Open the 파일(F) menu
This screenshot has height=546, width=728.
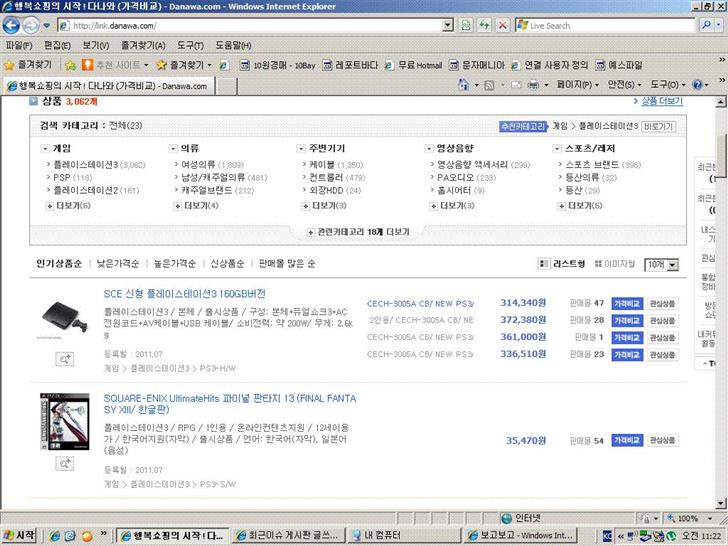coord(19,46)
